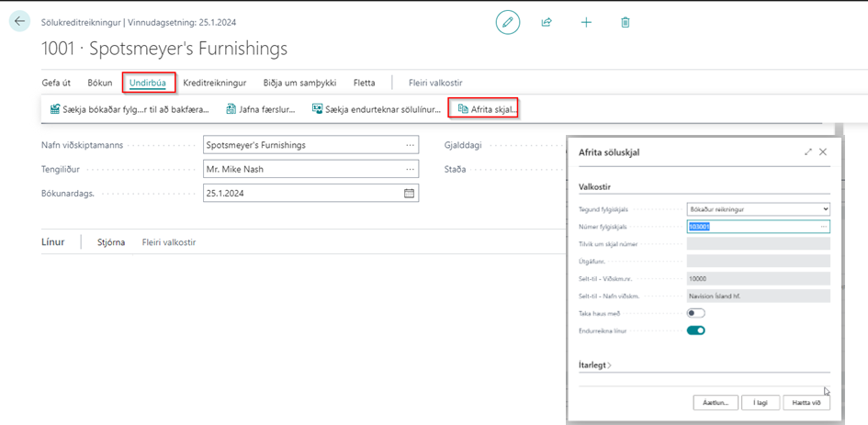The height and width of the screenshot is (425, 868).
Task: Expand the Afrita söluskjal dialog to fullscreen
Action: (807, 152)
